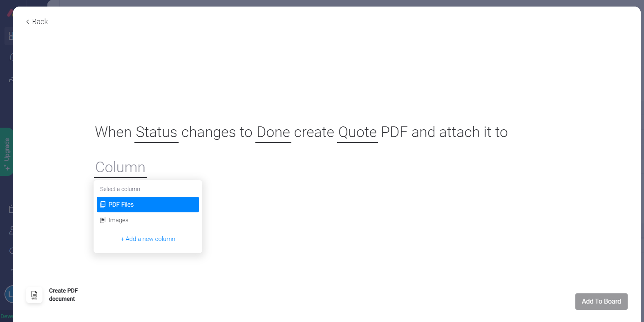Click the Select a column header text
Screen dimensions: 644x322
click(x=120, y=189)
